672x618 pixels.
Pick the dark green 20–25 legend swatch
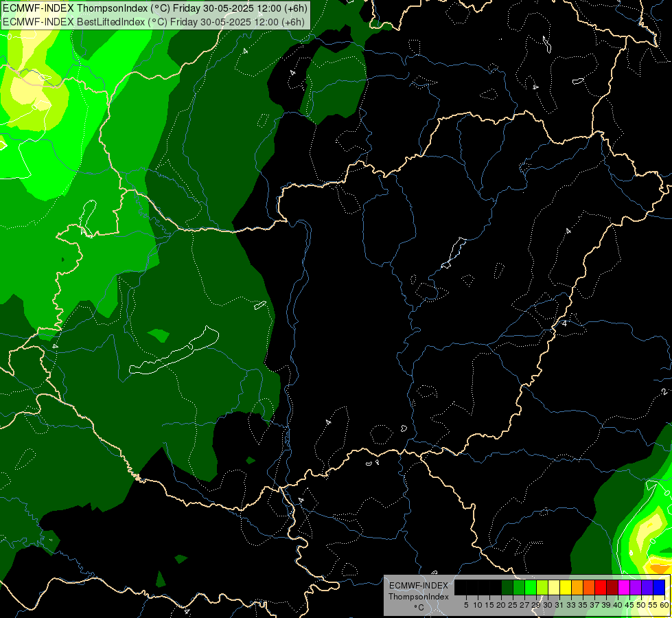click(507, 587)
